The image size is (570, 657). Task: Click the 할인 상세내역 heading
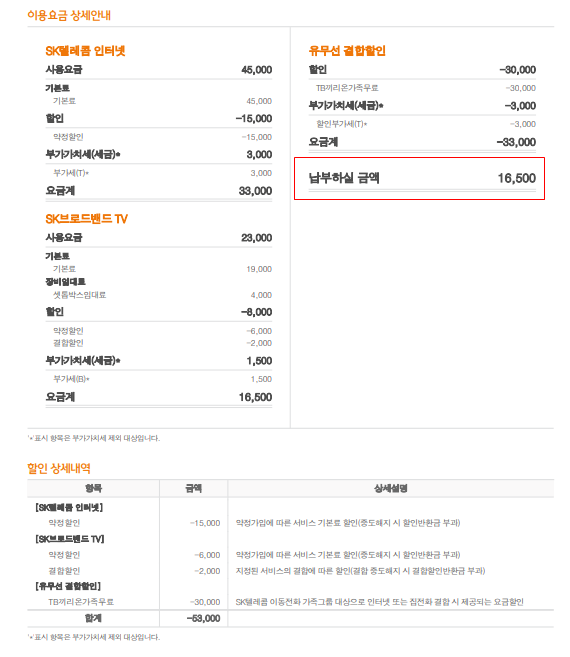click(59, 468)
